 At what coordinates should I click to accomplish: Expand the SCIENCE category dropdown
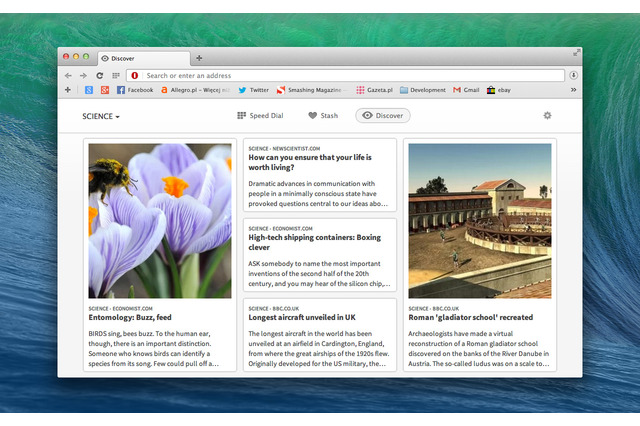tap(101, 116)
